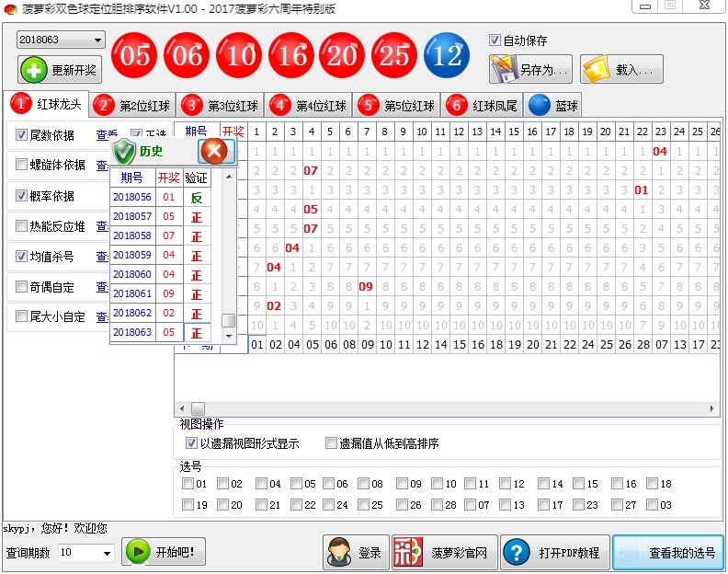Click the 载入 load folder icon
This screenshot has height=574, width=728.
(x=596, y=69)
